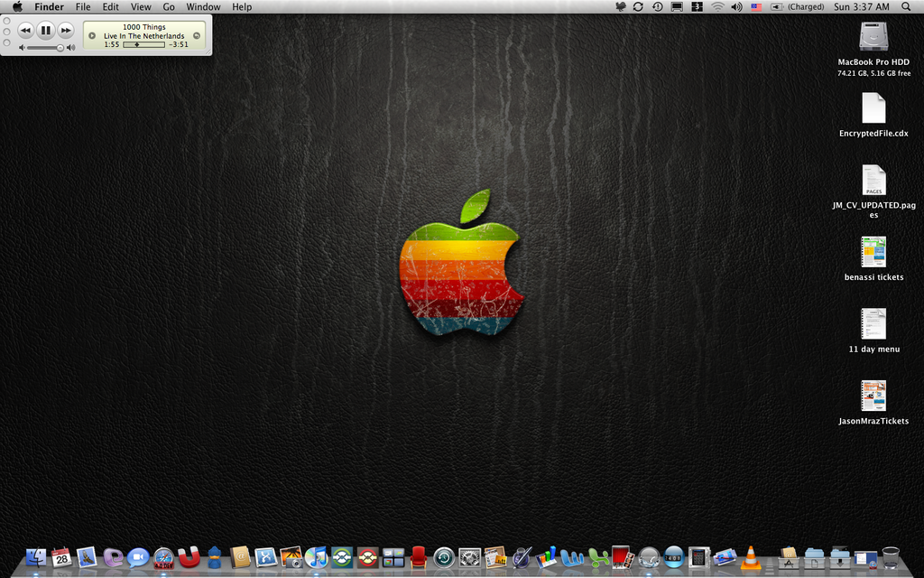The image size is (924, 578).
Task: Expand the Documents stack in dock
Action: pyautogui.click(x=815, y=557)
